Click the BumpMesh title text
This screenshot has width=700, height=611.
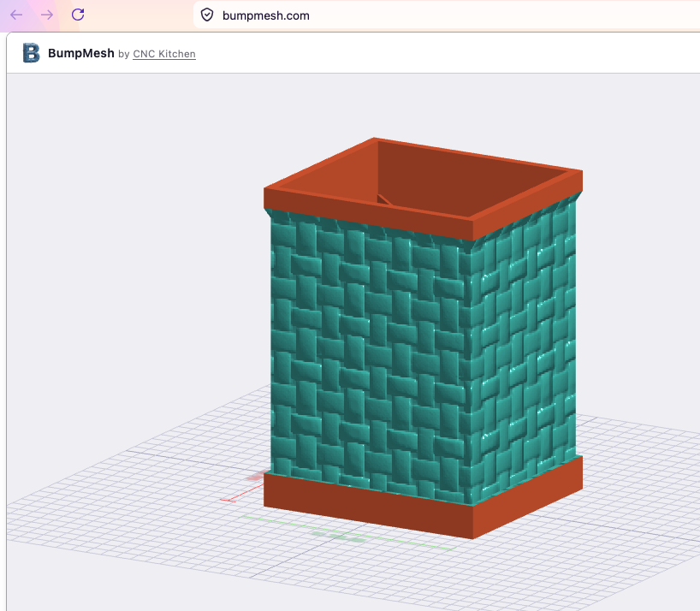click(80, 53)
